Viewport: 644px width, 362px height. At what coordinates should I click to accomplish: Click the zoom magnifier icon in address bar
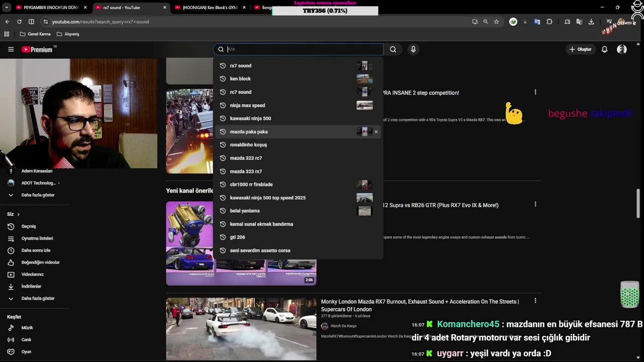click(486, 22)
